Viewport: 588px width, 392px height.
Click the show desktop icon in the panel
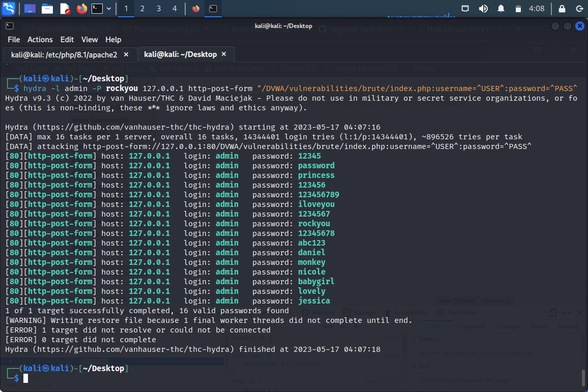pos(30,8)
